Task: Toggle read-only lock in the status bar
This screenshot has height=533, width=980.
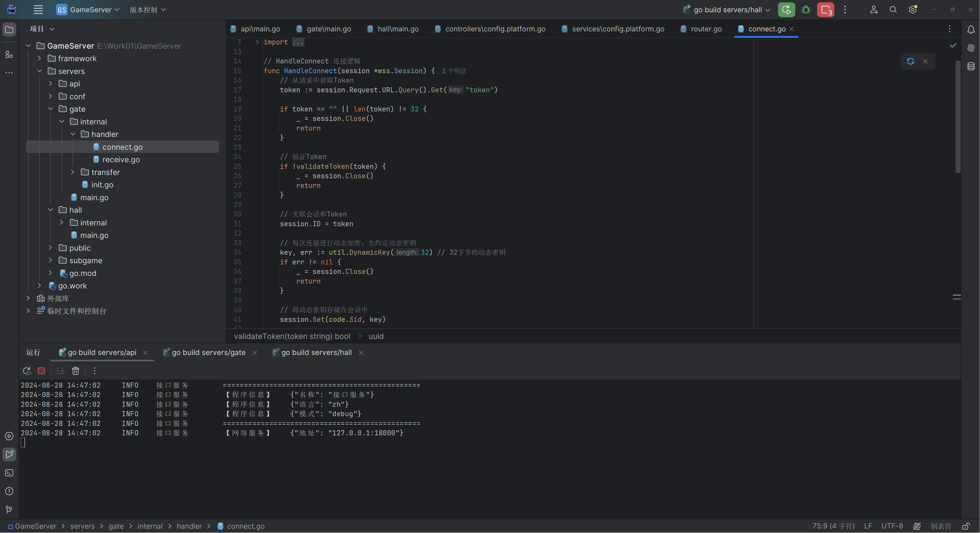Action: pyautogui.click(x=966, y=526)
